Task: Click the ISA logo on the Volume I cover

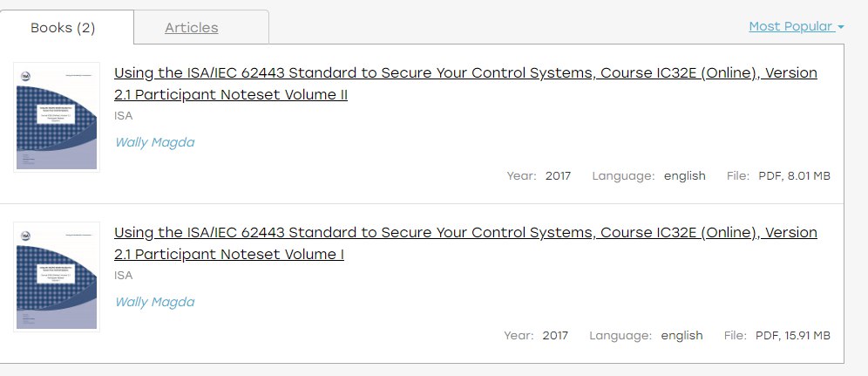Action: 25,236
